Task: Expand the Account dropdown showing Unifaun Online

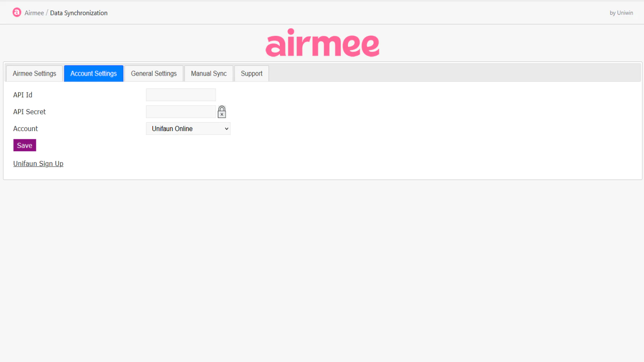Action: pyautogui.click(x=188, y=129)
